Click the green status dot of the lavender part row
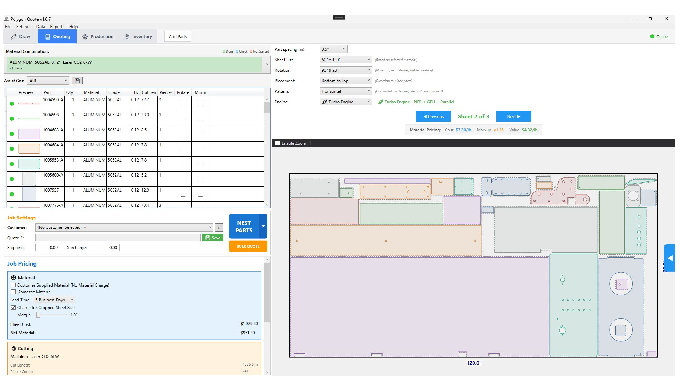Viewport: 680px width, 390px height. point(12,134)
